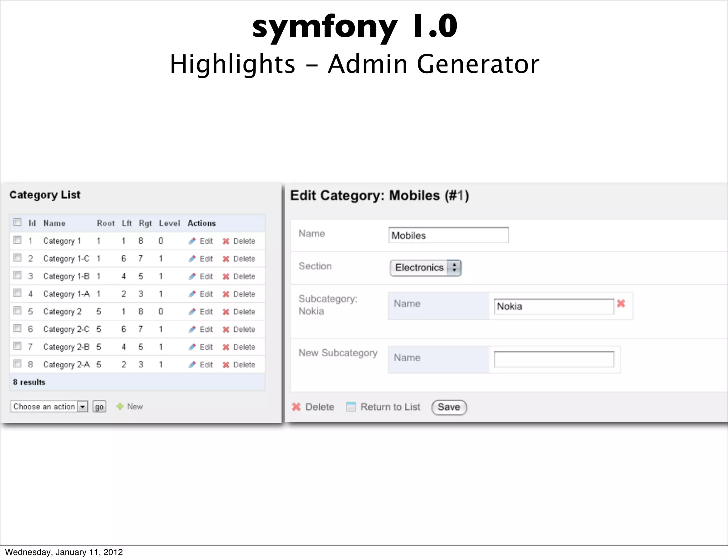The image size is (728, 560).
Task: Click the 'Category 2-B' name cell
Action: tap(66, 347)
